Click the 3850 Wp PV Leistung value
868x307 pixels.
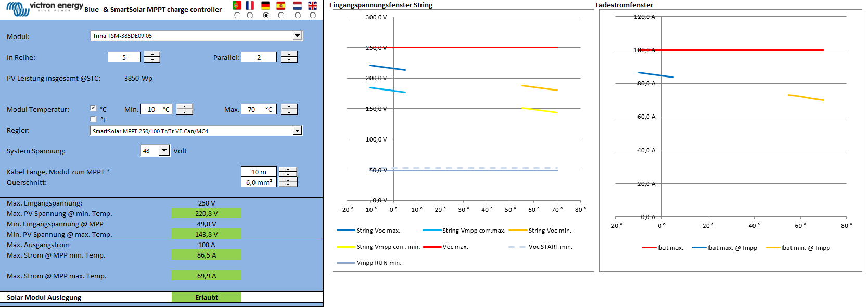pos(138,78)
